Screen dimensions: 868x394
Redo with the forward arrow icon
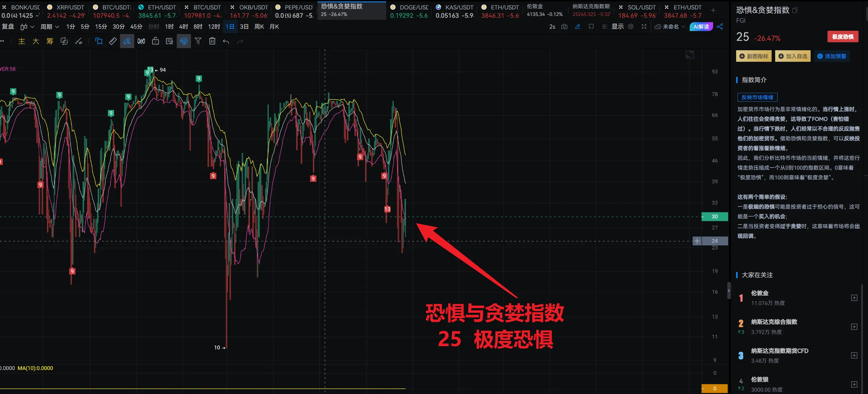tap(240, 41)
